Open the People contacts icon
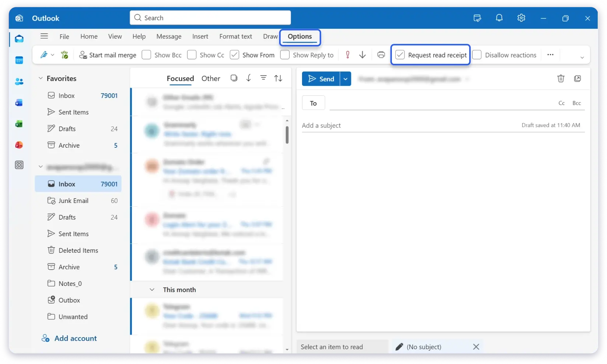Viewport: 607px width, 364px height. [x=19, y=81]
